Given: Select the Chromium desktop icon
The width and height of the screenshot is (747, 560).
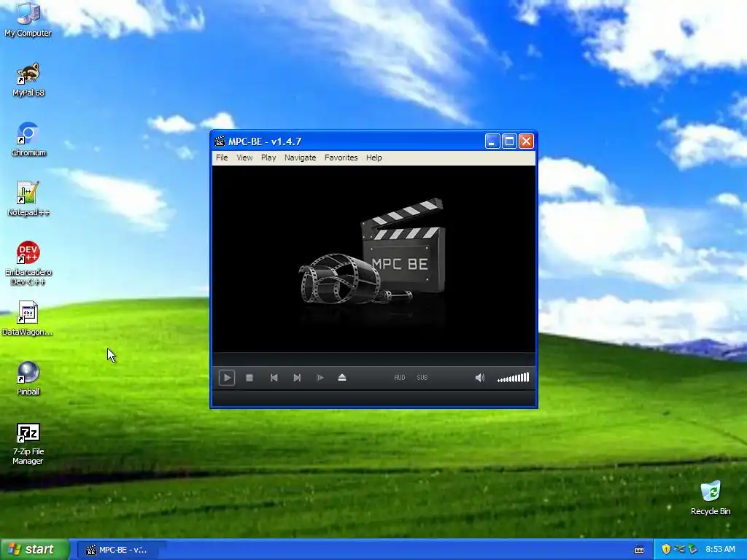Looking at the screenshot, I should click(28, 140).
